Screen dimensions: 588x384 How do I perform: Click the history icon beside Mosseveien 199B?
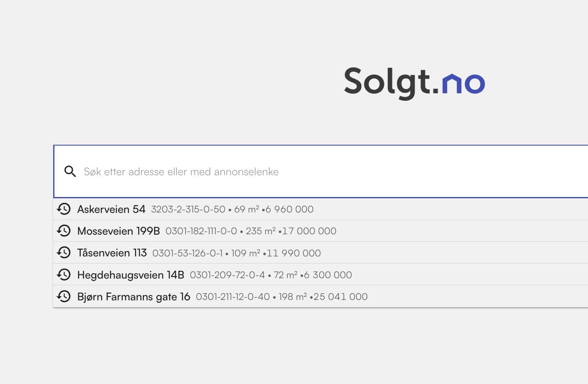[x=64, y=230]
